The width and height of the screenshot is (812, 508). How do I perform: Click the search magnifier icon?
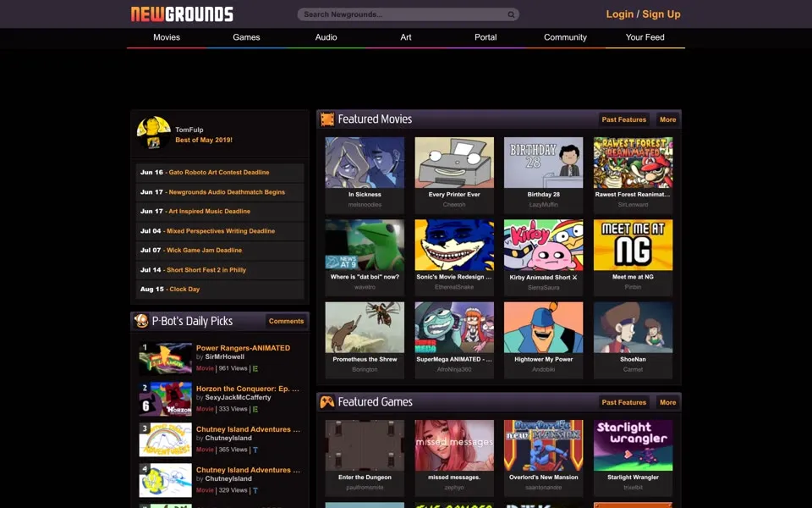point(511,14)
